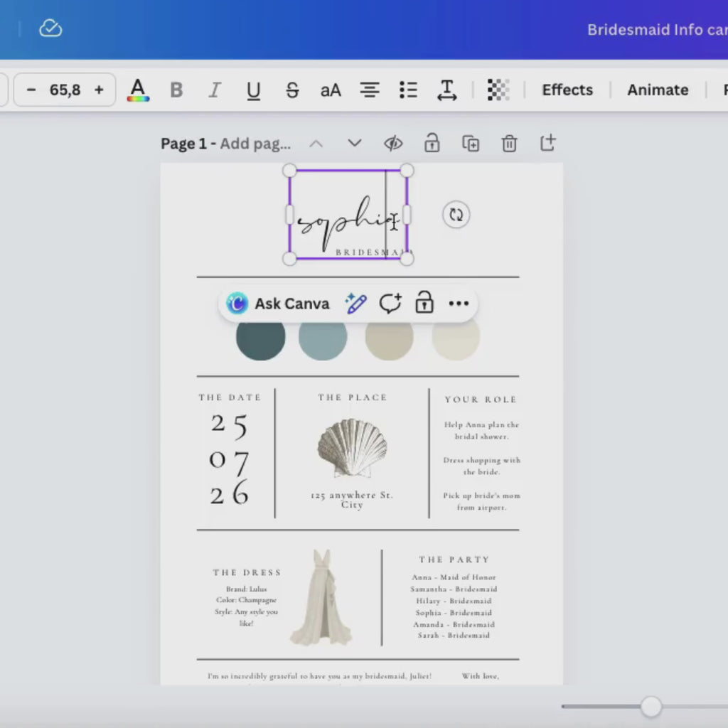Change text case with aA button
This screenshot has height=728, width=728.
point(331,90)
